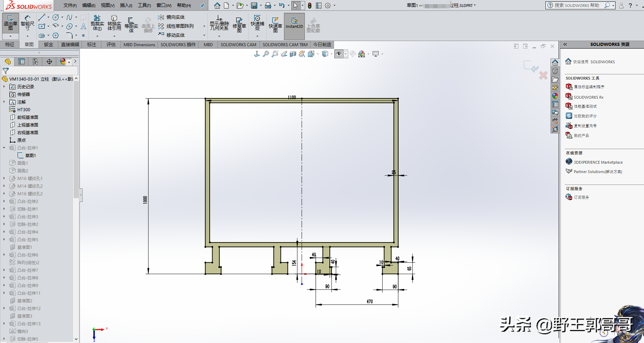The image size is (644, 343).
Task: Switch to the 钣金 ribbon tab
Action: [x=49, y=44]
